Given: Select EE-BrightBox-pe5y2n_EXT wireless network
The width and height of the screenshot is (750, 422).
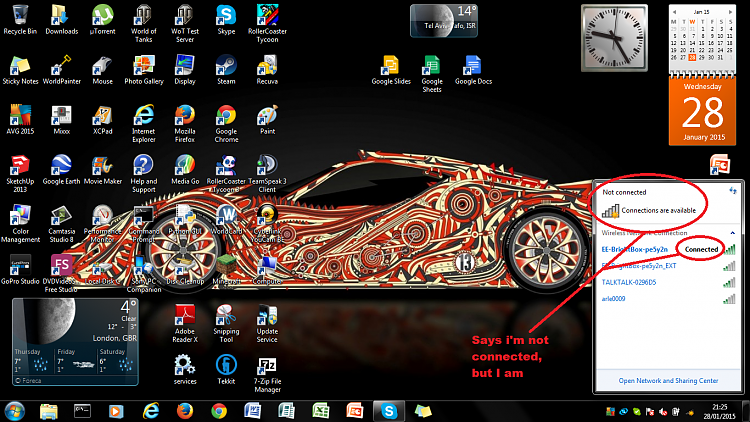Looking at the screenshot, I should click(x=668, y=266).
